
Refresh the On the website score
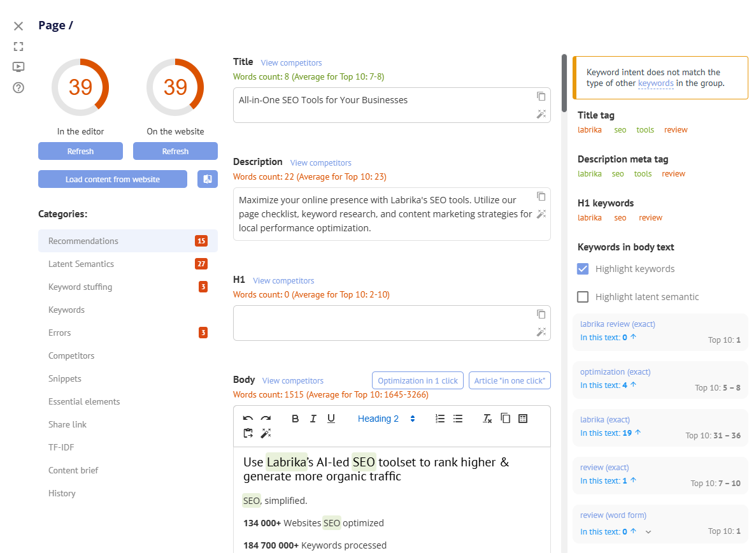tap(176, 151)
